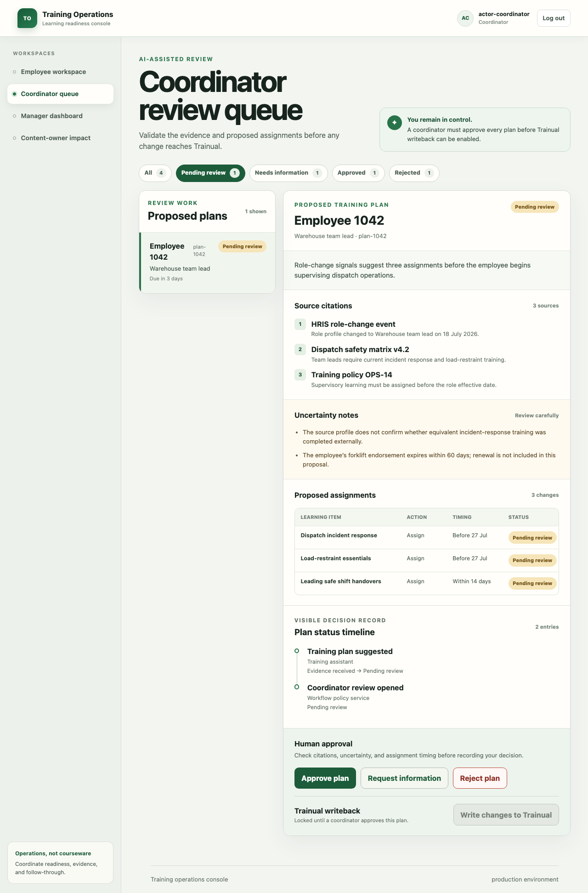Click the Trainual writeback heading
The image size is (588, 893).
pos(327,811)
